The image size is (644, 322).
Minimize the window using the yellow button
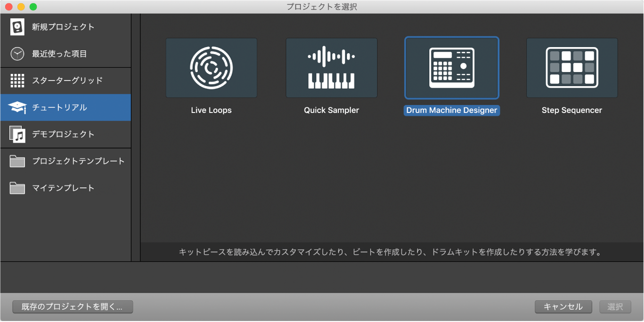click(21, 7)
